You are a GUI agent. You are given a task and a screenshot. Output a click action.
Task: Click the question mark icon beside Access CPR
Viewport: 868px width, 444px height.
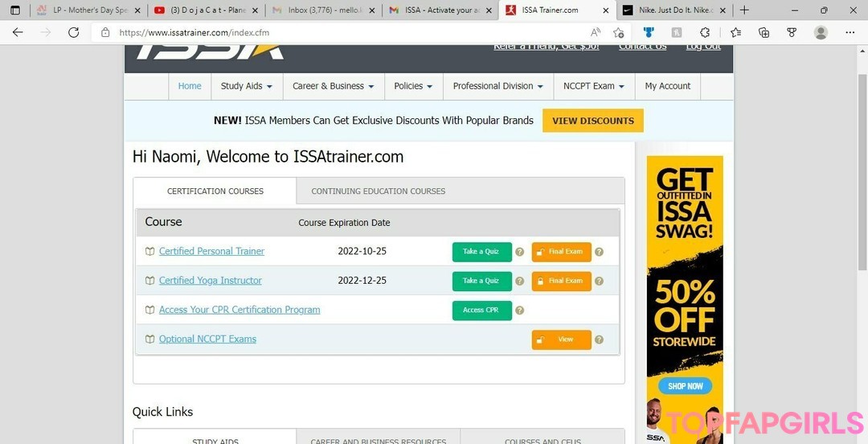click(519, 310)
